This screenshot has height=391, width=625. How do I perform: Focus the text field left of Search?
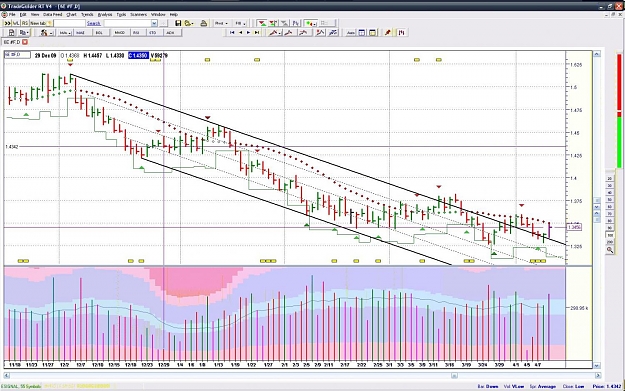pyautogui.click(x=69, y=23)
